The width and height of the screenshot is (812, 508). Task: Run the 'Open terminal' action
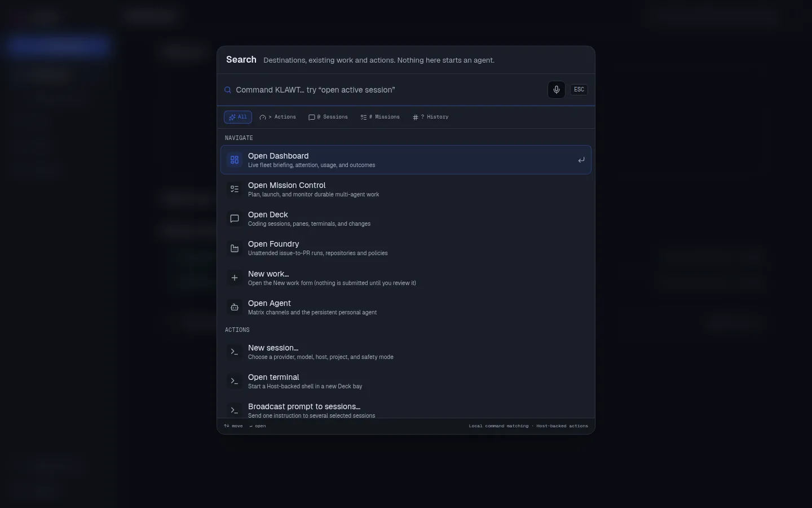[406, 381]
